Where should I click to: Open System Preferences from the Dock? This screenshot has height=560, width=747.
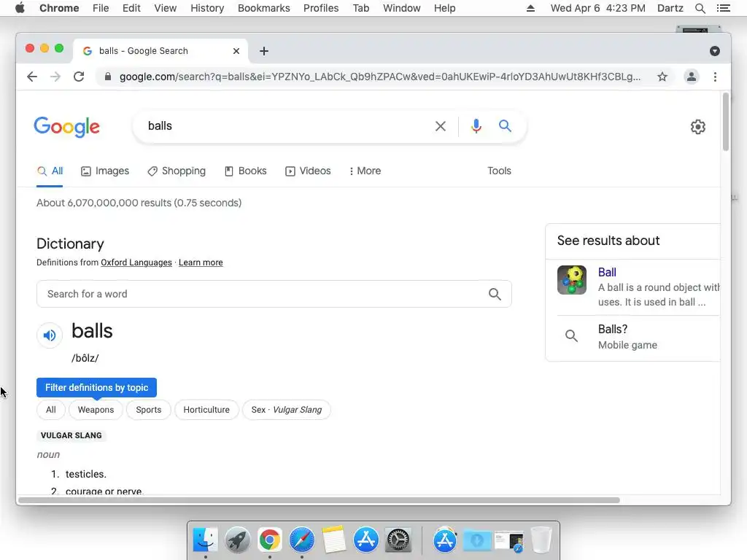pyautogui.click(x=398, y=540)
